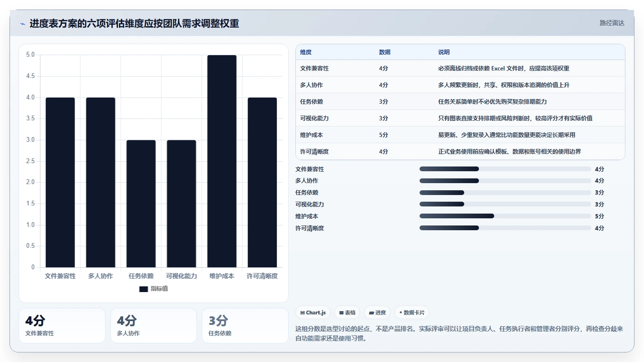Click the 文件兼容性 x-axis label
This screenshot has width=644, height=362.
60,276
